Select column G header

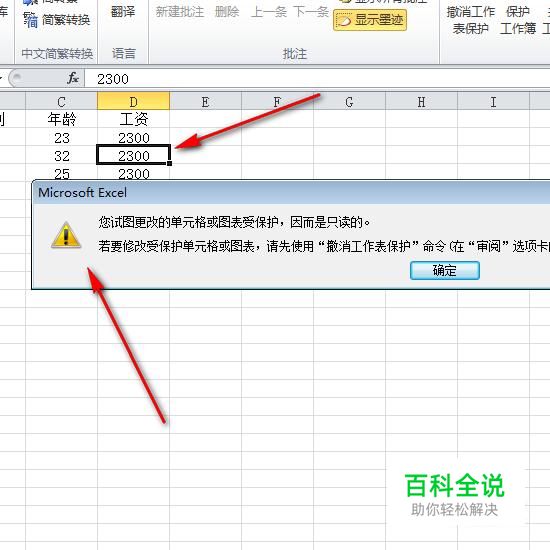coord(349,101)
